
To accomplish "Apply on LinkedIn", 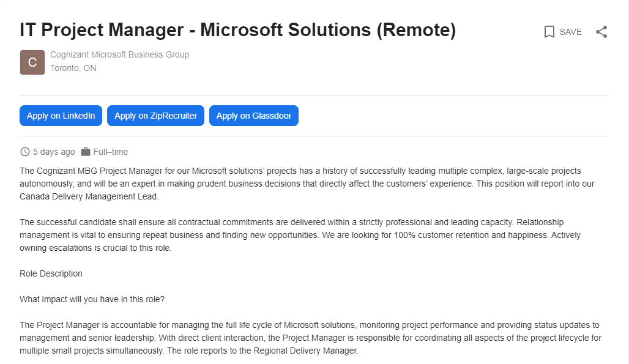I will [61, 116].
